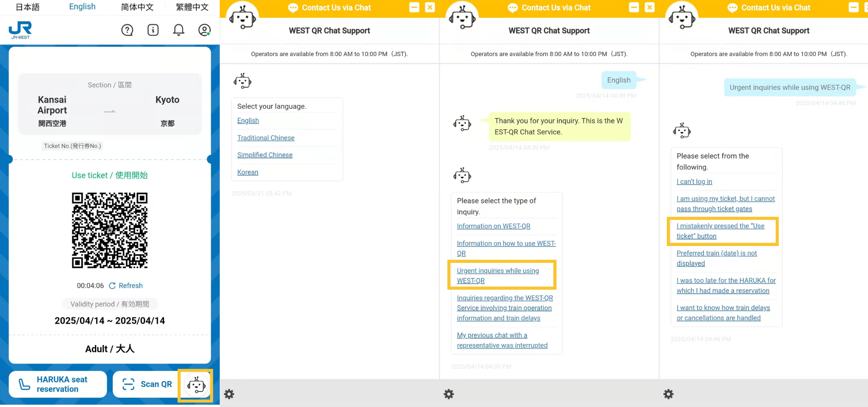This screenshot has width=868, height=407.
Task: Click the Ticket No. label
Action: (x=72, y=146)
